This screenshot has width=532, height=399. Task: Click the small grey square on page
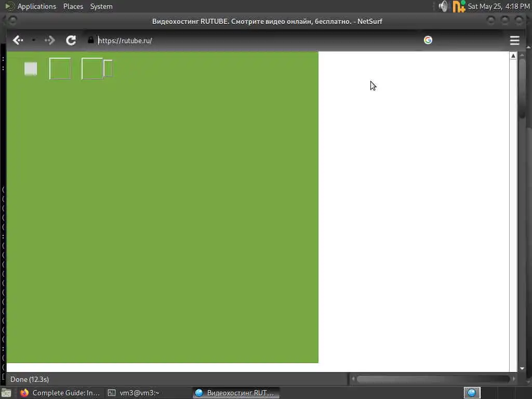click(31, 69)
